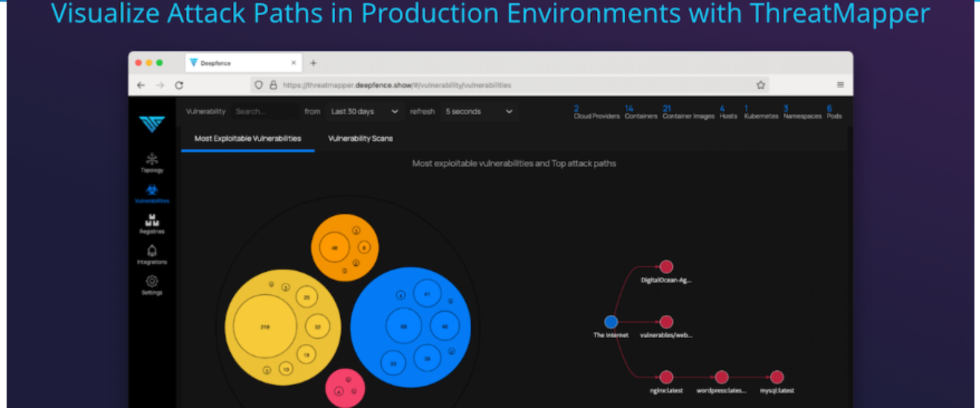Click The Internet blue node
Screen dimensions: 980x408
(611, 322)
